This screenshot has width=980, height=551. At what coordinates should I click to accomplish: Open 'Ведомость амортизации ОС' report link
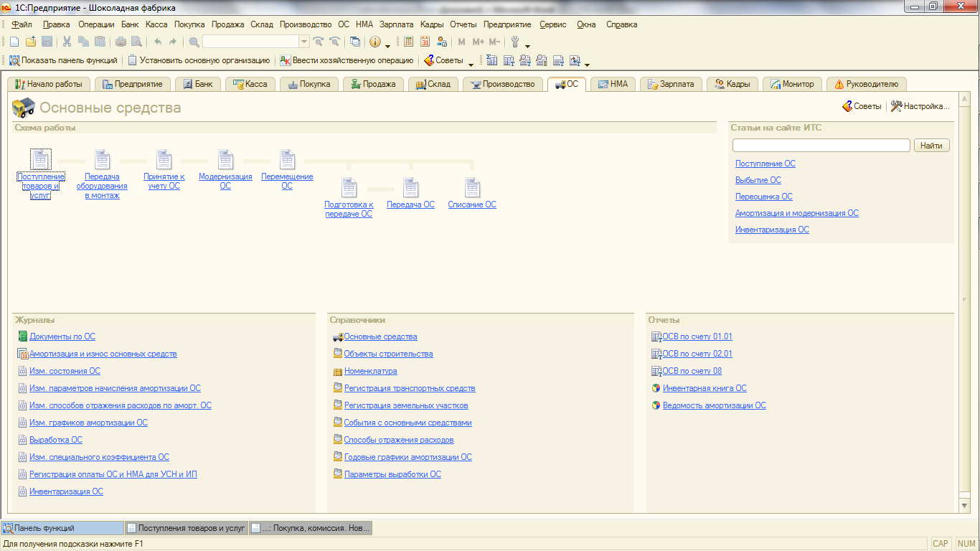pos(714,405)
